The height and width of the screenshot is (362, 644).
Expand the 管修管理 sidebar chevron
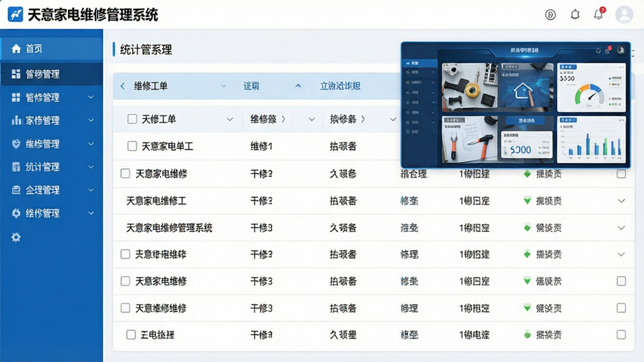(x=91, y=97)
